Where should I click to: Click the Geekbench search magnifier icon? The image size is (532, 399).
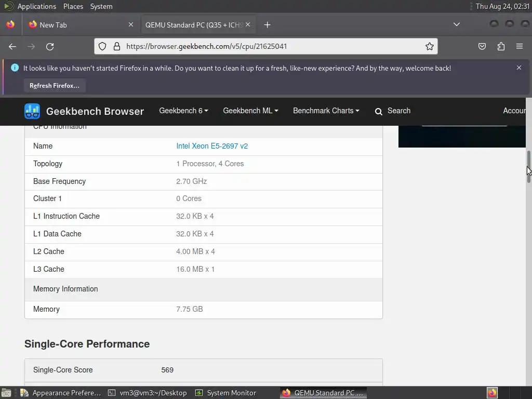[x=378, y=111]
